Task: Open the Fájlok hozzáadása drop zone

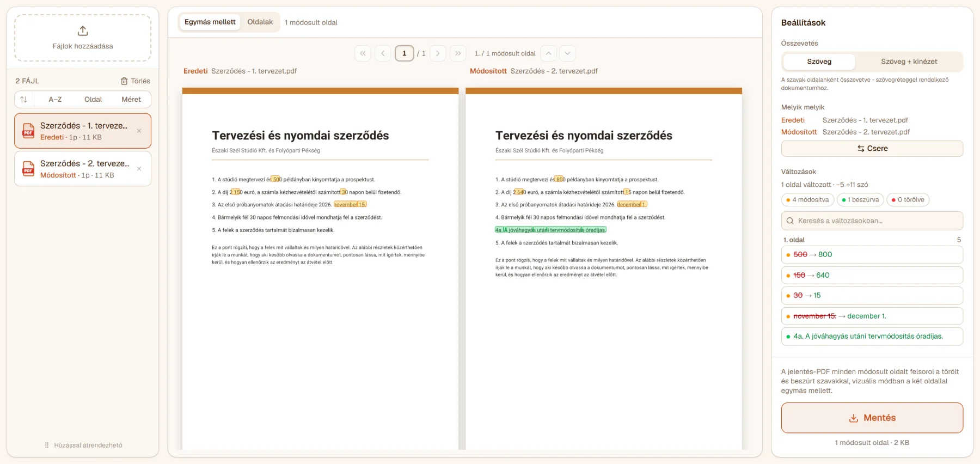Action: tap(83, 38)
